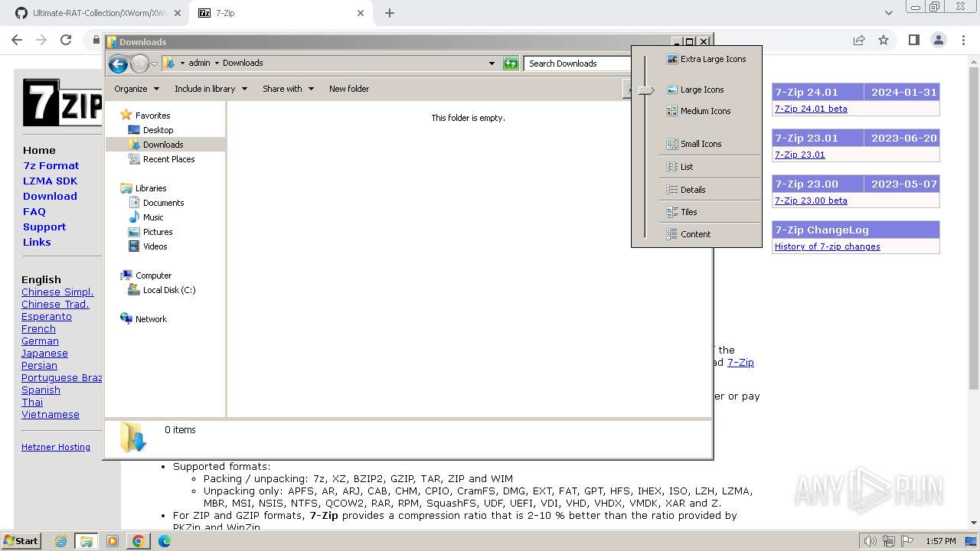
Task: Click the Download link on 7-Zip page
Action: [x=50, y=196]
